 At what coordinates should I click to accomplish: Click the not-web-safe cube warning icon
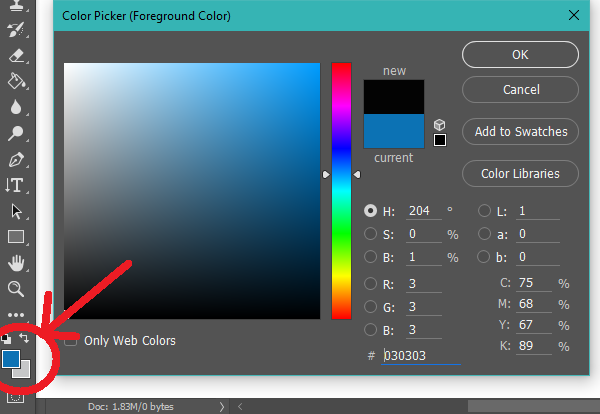[439, 124]
